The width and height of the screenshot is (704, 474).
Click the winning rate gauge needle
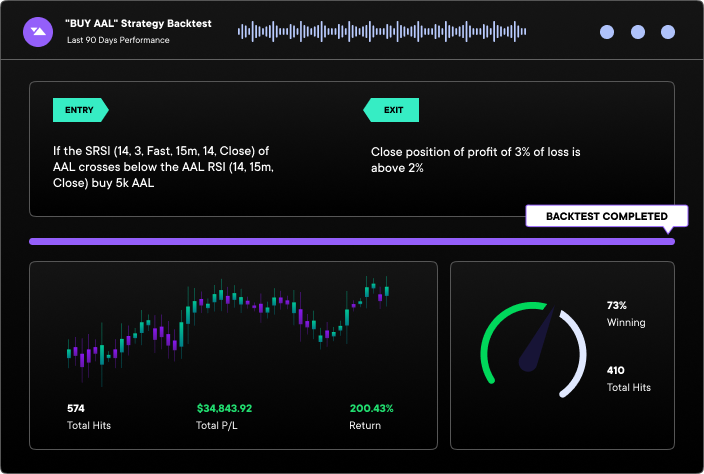(x=537, y=343)
